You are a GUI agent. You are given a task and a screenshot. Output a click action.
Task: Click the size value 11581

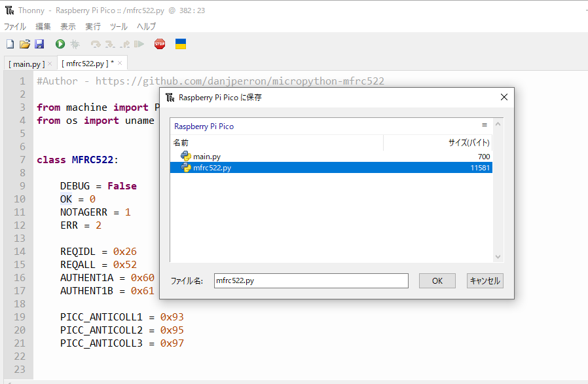(x=480, y=168)
